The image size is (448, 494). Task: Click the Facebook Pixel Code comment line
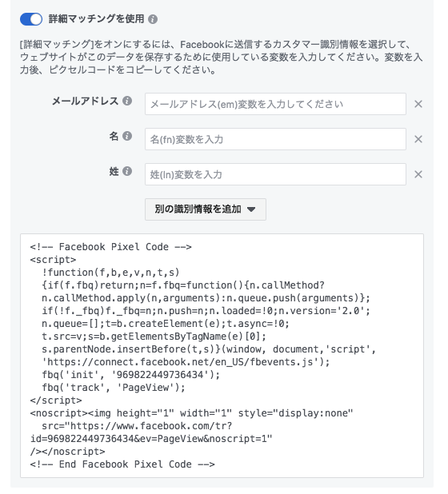click(x=110, y=247)
